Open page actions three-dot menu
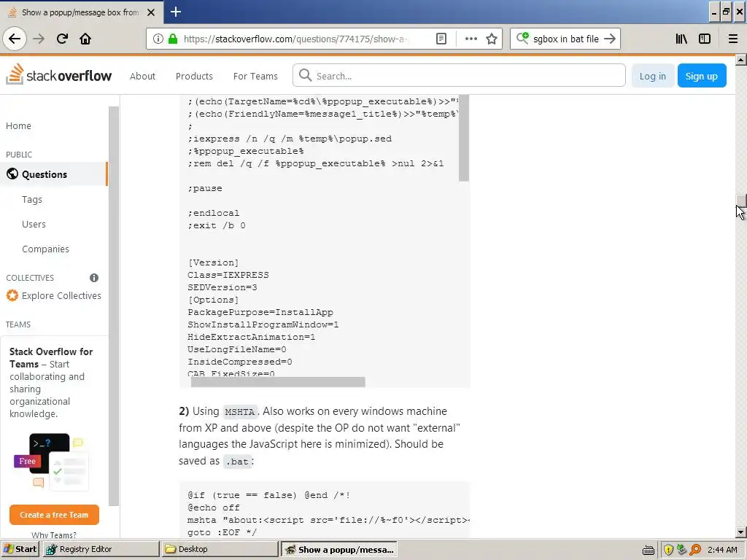The width and height of the screenshot is (747, 560). 471,39
